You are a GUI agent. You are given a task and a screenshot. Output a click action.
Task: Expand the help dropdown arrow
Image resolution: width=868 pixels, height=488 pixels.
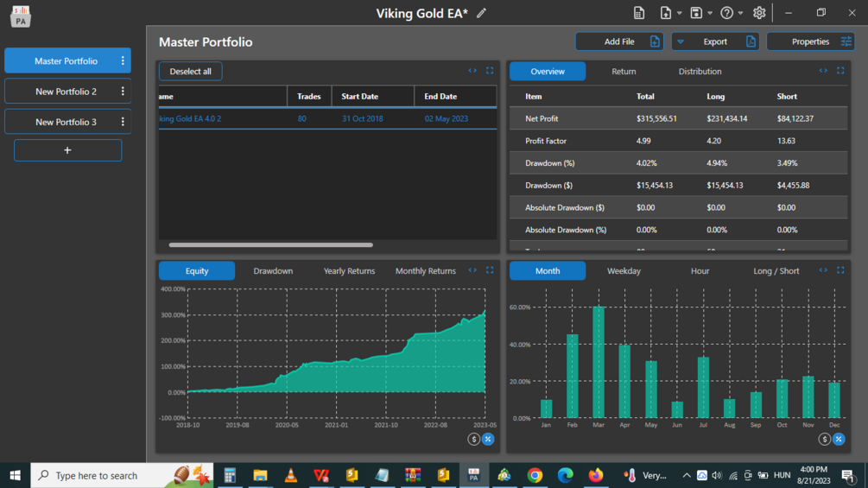coord(741,13)
